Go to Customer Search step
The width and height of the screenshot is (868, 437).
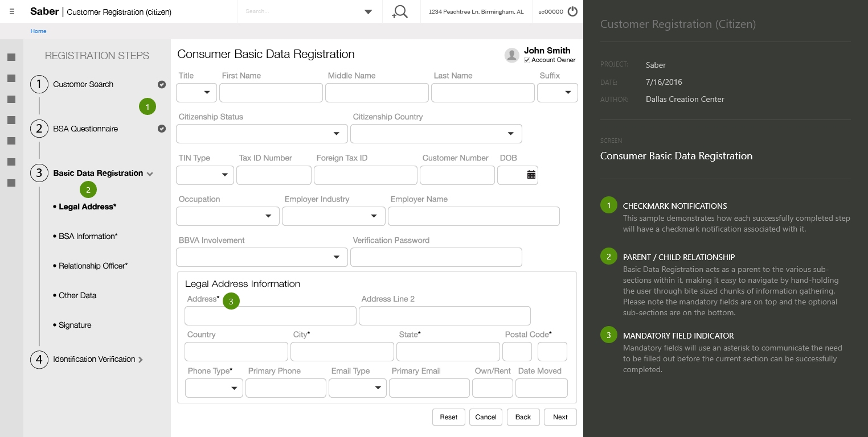(83, 84)
